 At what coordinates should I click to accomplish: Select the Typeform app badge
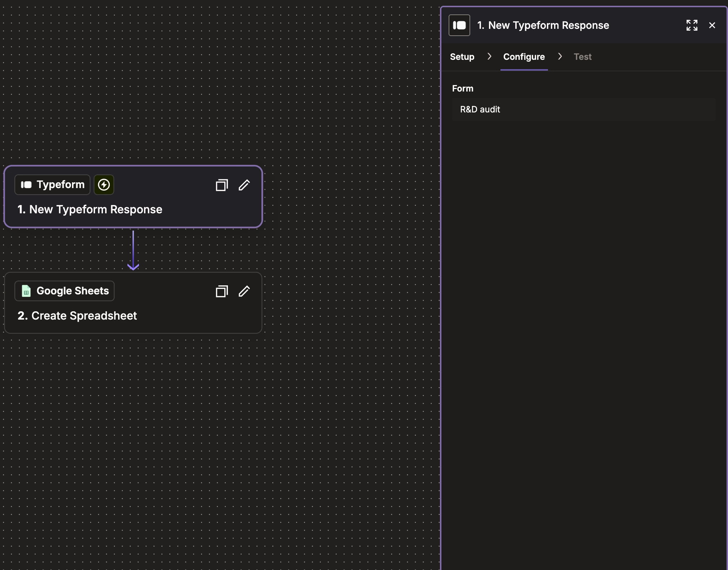(53, 185)
